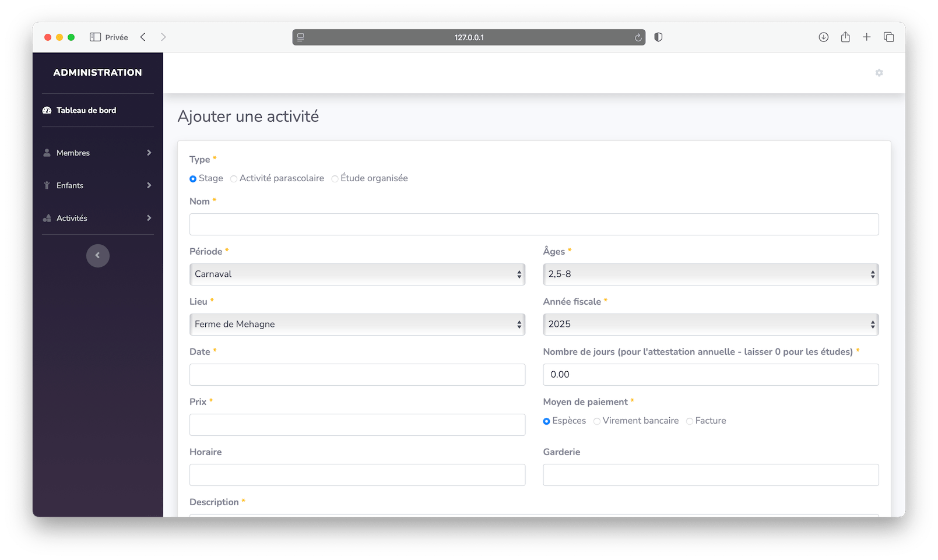
Task: Open the Lieu dropdown Ferme de Mehagne
Action: tap(357, 325)
